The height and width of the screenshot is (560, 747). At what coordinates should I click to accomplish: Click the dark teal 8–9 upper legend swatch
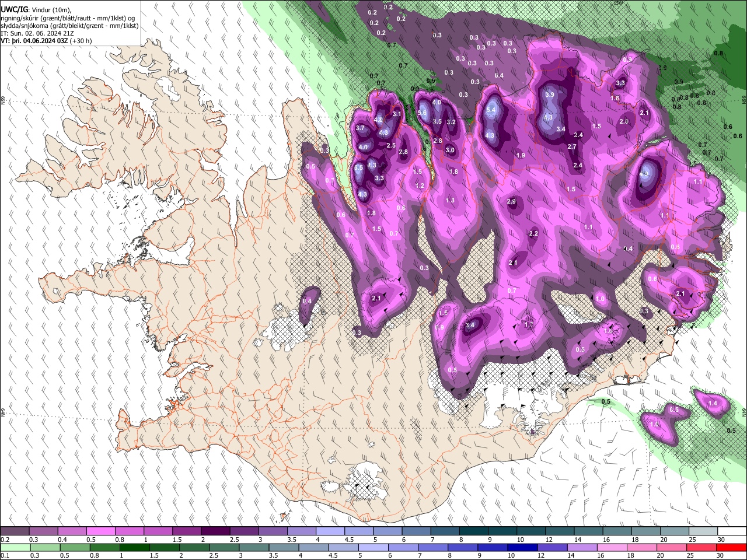coord(473,531)
